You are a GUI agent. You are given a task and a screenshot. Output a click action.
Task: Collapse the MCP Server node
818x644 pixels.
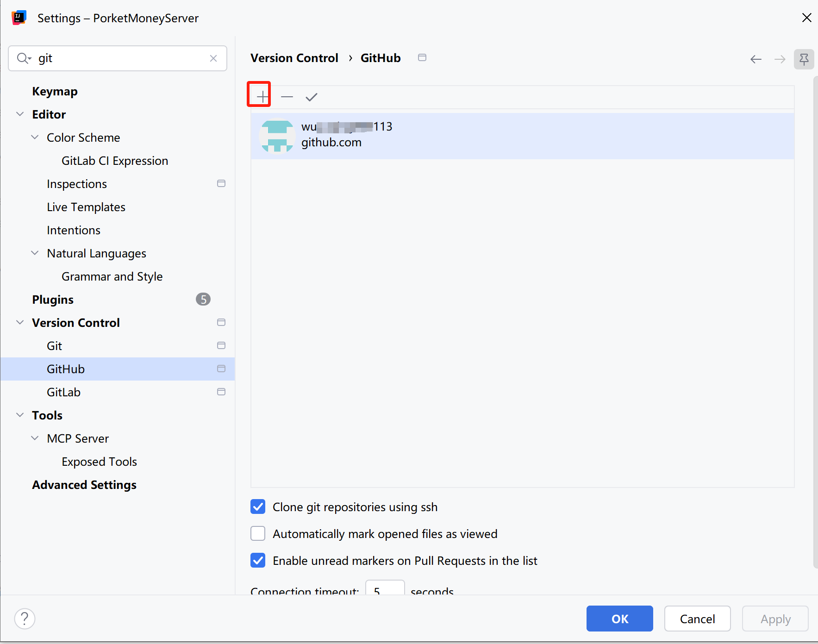click(35, 438)
